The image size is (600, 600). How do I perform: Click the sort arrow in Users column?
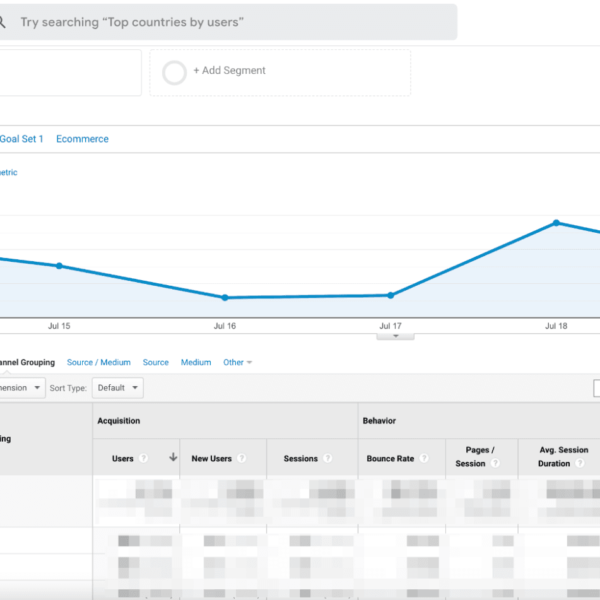[173, 458]
